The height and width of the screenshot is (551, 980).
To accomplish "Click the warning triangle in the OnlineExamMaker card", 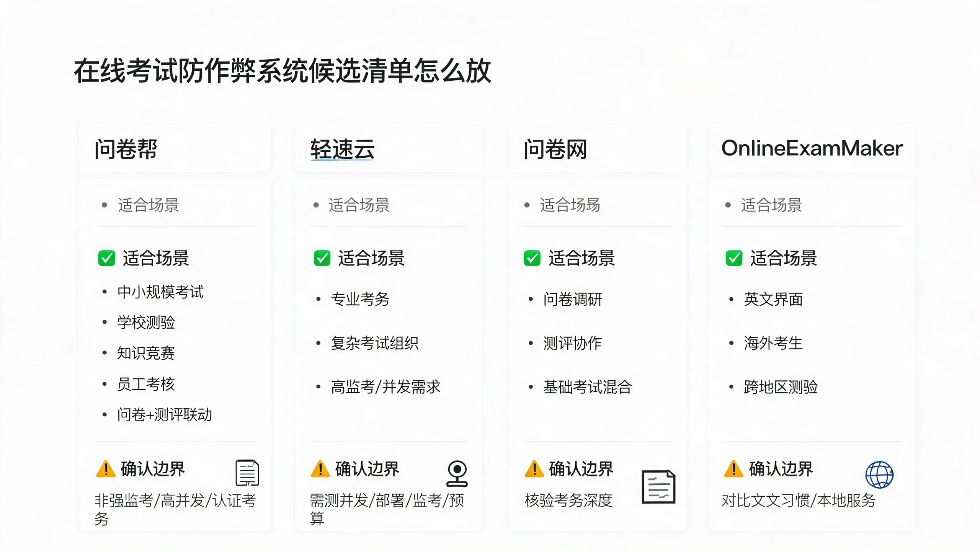I will pyautogui.click(x=734, y=469).
